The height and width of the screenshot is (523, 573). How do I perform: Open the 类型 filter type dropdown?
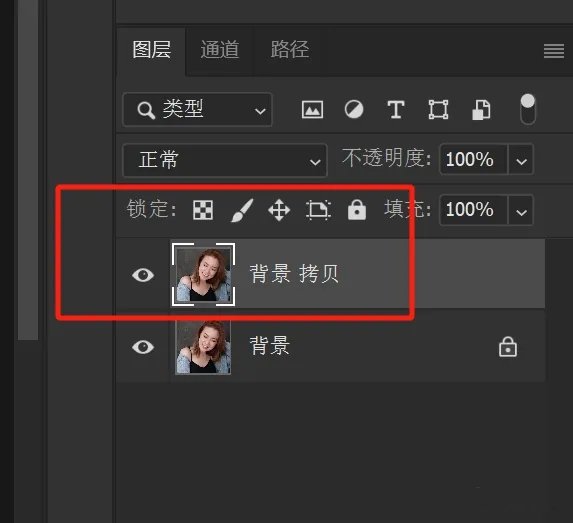coord(198,110)
